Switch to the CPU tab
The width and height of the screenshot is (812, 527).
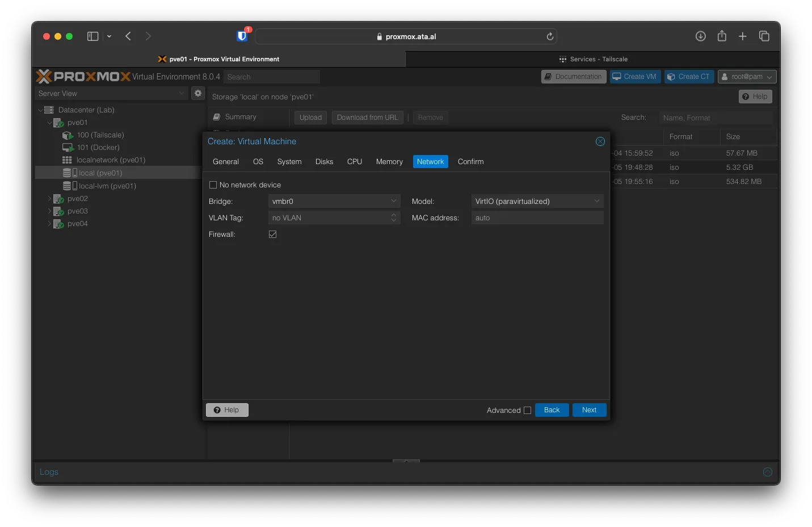pyautogui.click(x=355, y=162)
